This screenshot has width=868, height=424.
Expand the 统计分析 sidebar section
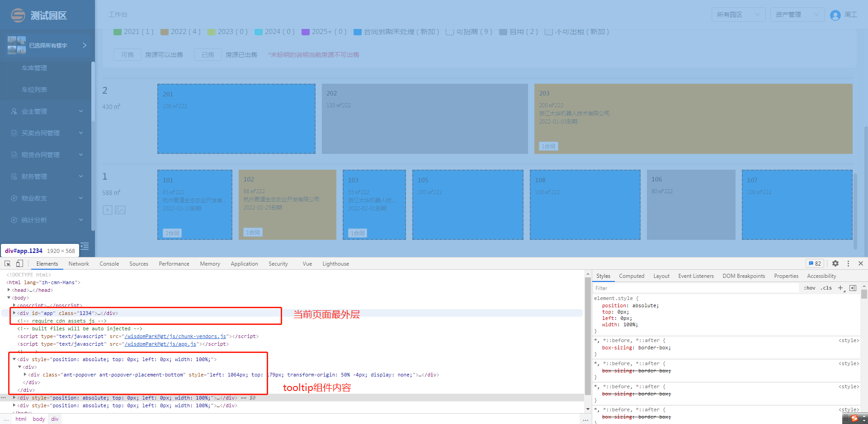pos(35,219)
